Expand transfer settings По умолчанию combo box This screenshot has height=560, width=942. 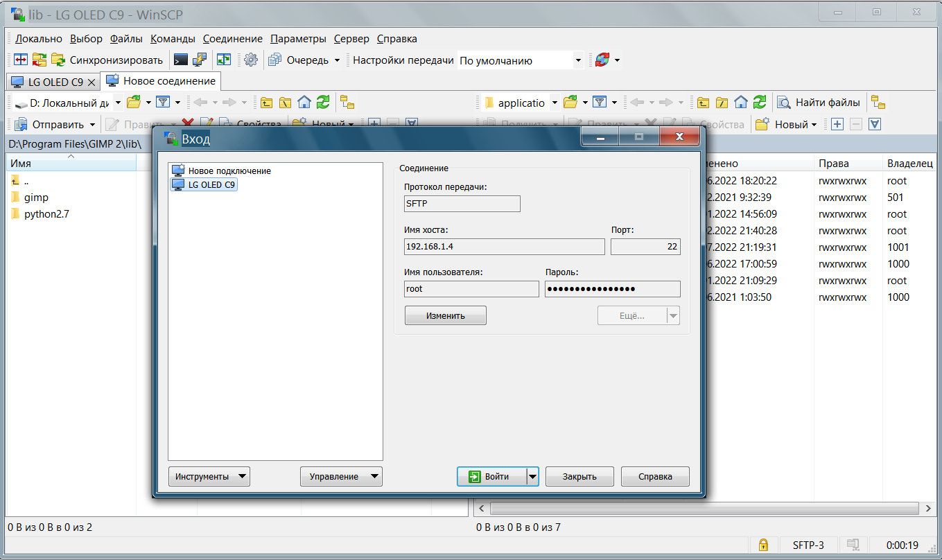click(578, 60)
